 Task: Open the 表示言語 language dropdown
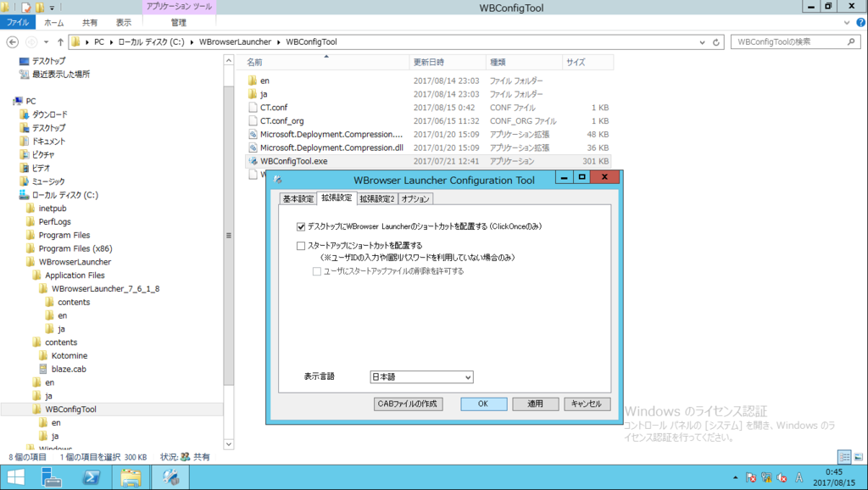[469, 376]
